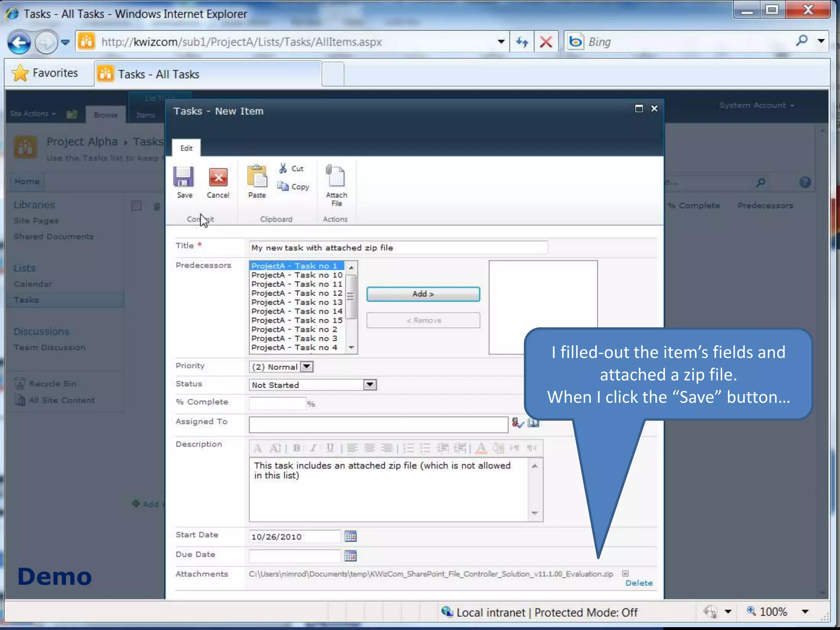Image resolution: width=840 pixels, height=630 pixels.
Task: Click the Copy icon
Action: [283, 186]
